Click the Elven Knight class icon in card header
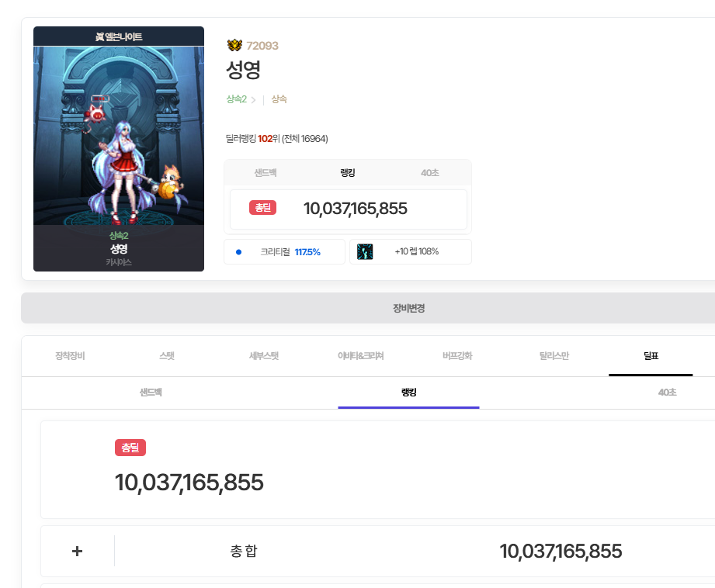Viewport: 715px width, 588px height. 99,36
